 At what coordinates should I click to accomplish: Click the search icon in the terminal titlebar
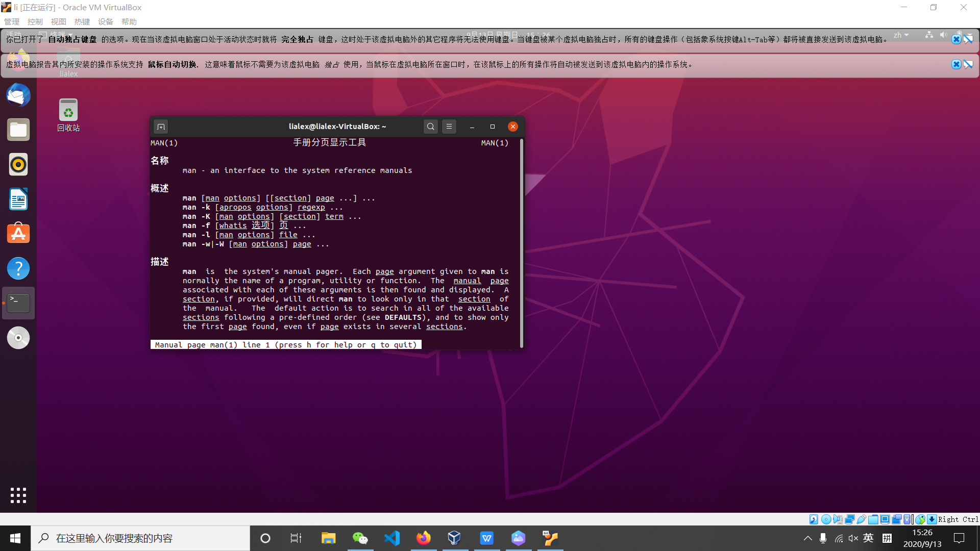tap(430, 126)
